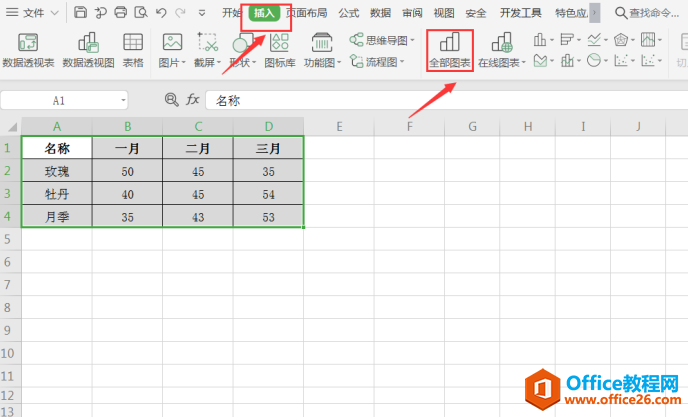Screen dimensions: 688x417
Task: Open the 图标库 icon library
Action: [x=280, y=50]
